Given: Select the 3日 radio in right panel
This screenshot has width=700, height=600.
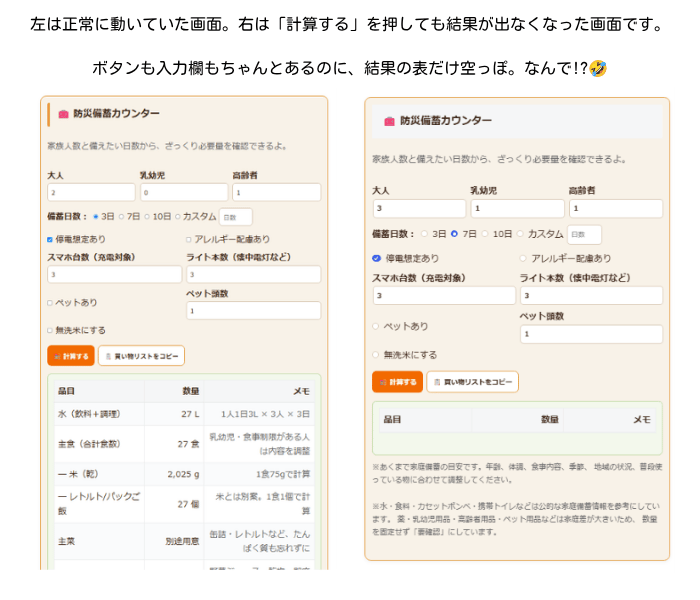Looking at the screenshot, I should (x=424, y=233).
